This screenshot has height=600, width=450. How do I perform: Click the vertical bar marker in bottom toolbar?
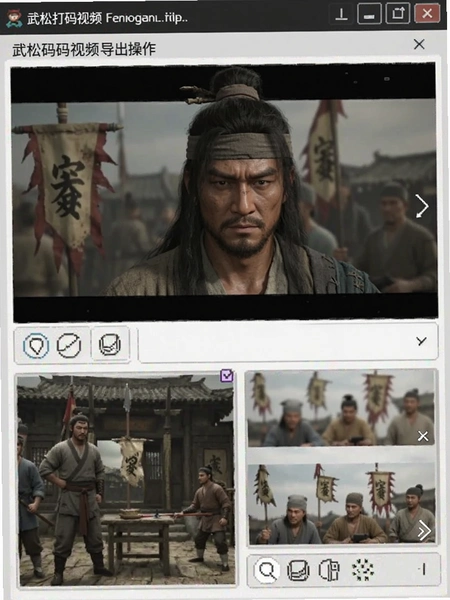coord(424,570)
